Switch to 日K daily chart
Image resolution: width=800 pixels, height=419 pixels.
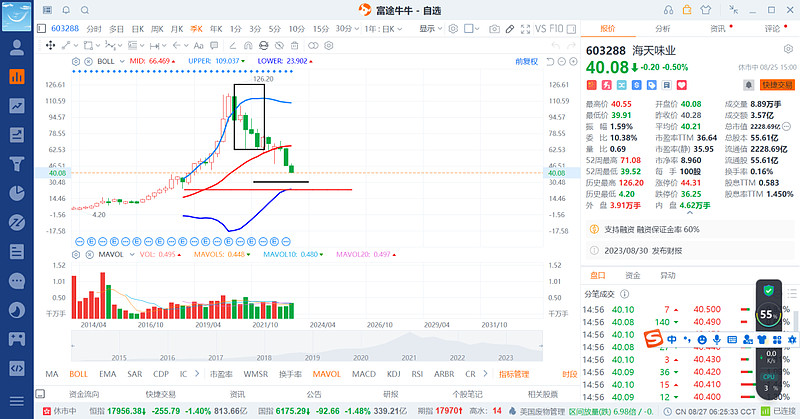click(138, 29)
